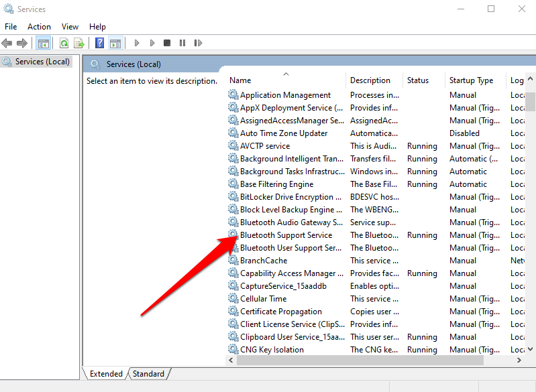Switch to the Standard tab
Viewport: 536px width, 392px height.
click(148, 374)
